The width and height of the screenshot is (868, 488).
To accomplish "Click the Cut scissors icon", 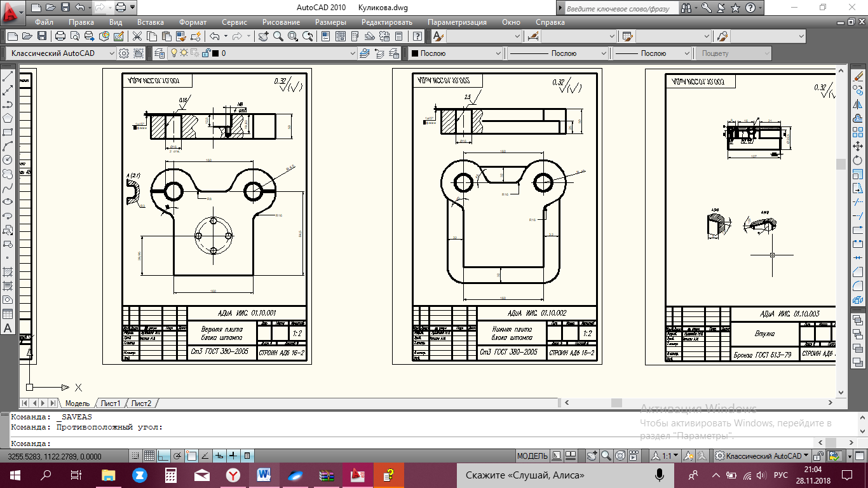I will (x=137, y=36).
